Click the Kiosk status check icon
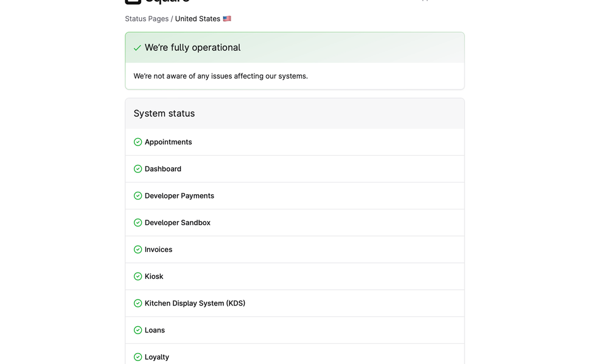The width and height of the screenshot is (608, 364). coord(138,276)
